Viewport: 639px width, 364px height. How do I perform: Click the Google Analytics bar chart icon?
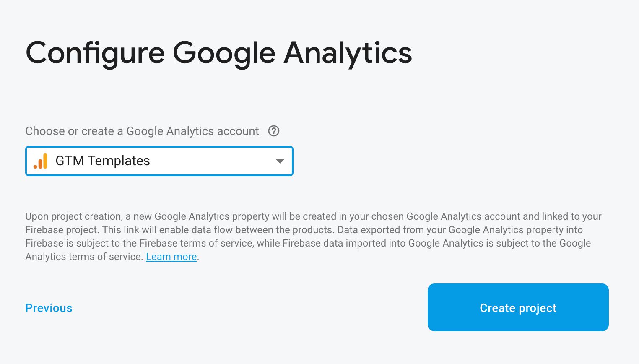point(41,161)
